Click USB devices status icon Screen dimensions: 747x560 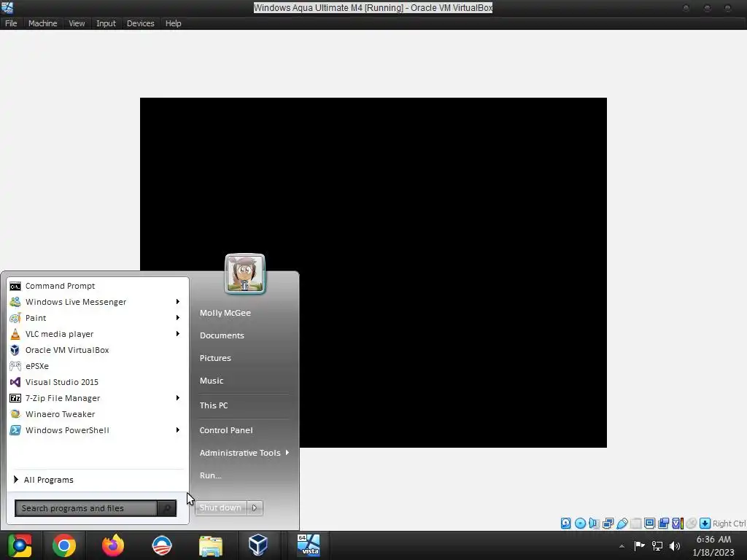[622, 524]
